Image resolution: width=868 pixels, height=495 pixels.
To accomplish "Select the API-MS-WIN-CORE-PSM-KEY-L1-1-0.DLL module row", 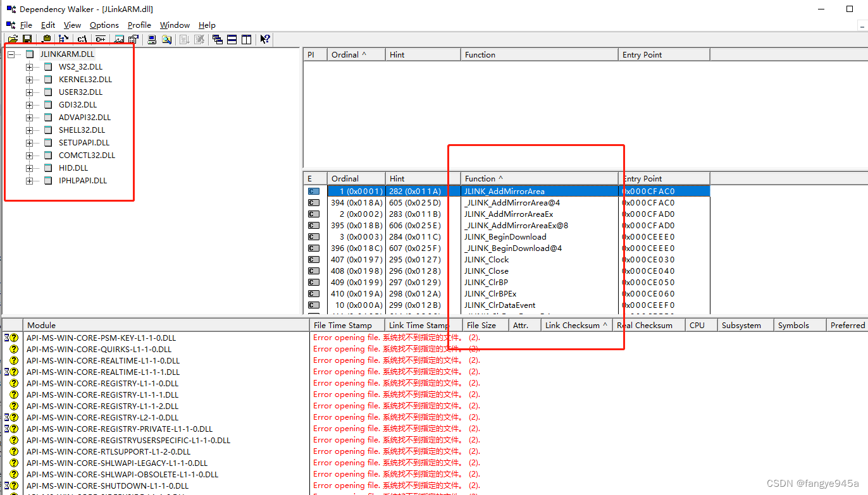I will click(434, 338).
